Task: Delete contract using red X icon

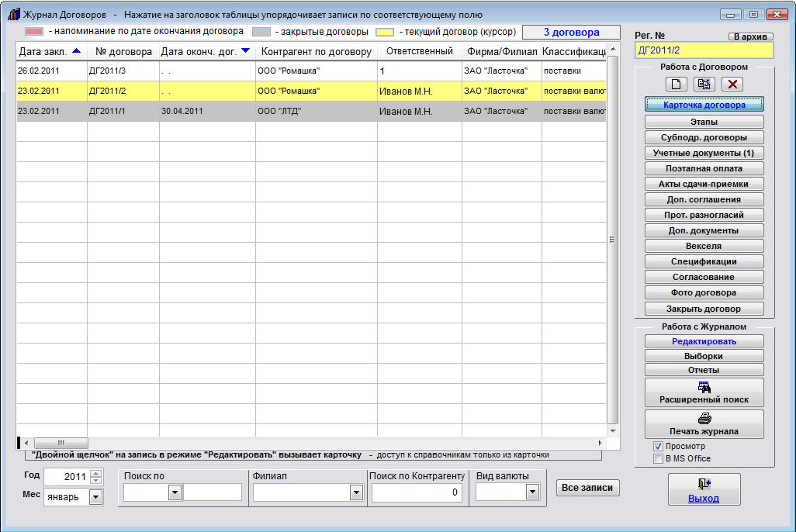Action: point(732,85)
